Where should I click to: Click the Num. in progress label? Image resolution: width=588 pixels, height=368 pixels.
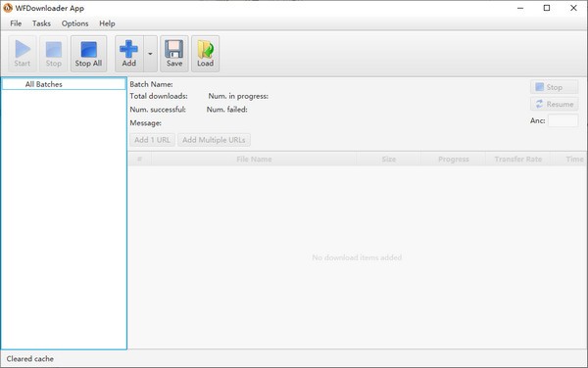coord(238,96)
